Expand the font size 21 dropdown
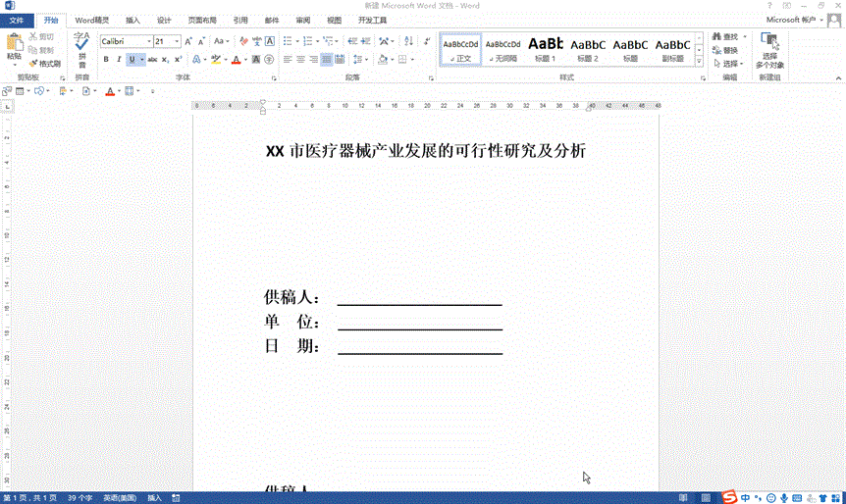Screen dimensions: 846x504 pyautogui.click(x=178, y=41)
